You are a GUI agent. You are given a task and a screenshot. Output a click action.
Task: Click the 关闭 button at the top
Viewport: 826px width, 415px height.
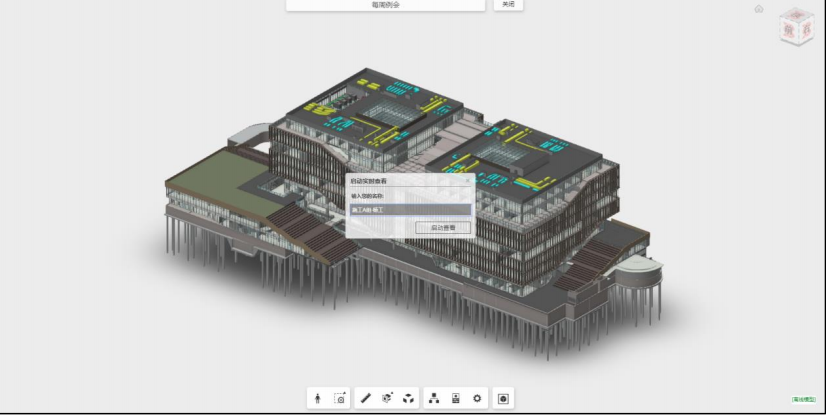click(x=508, y=5)
